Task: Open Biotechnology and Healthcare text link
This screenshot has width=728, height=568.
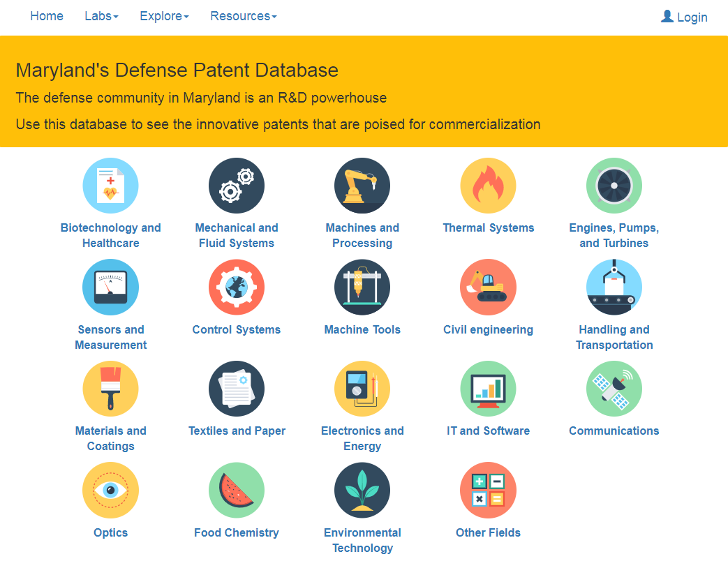Action: pyautogui.click(x=110, y=235)
